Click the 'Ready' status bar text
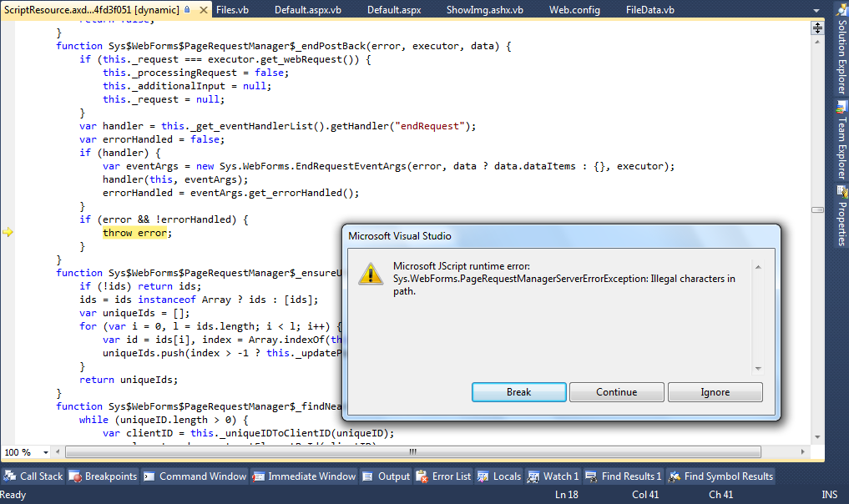Screen dimensions: 849x504 [x=13, y=494]
